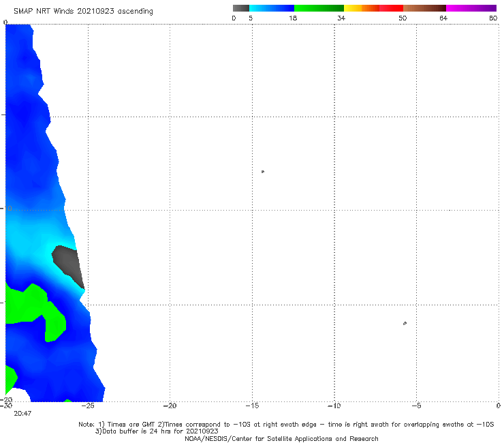Click the small island marker near -5 longitude
This screenshot has width=504, height=443.
405,323
